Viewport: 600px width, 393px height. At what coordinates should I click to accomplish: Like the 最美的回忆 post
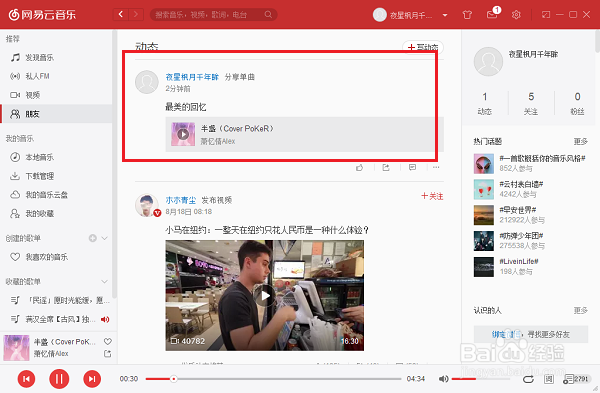point(359,167)
